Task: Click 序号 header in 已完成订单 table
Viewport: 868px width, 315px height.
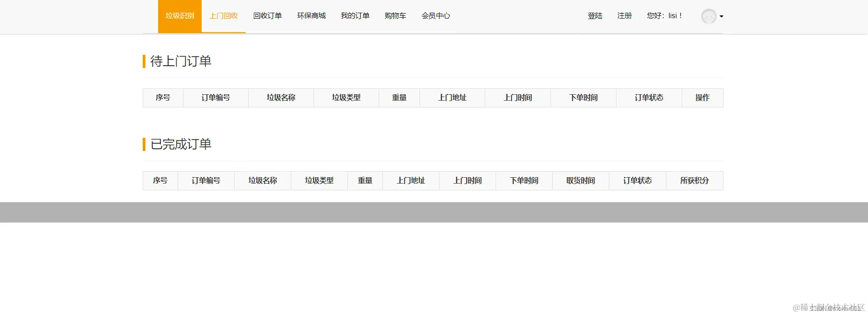Action: coord(160,181)
